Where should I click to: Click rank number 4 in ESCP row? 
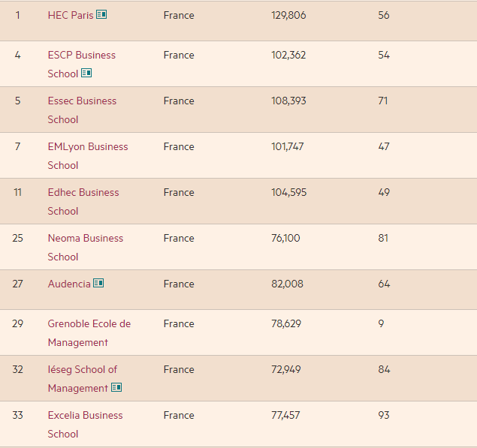click(x=17, y=55)
